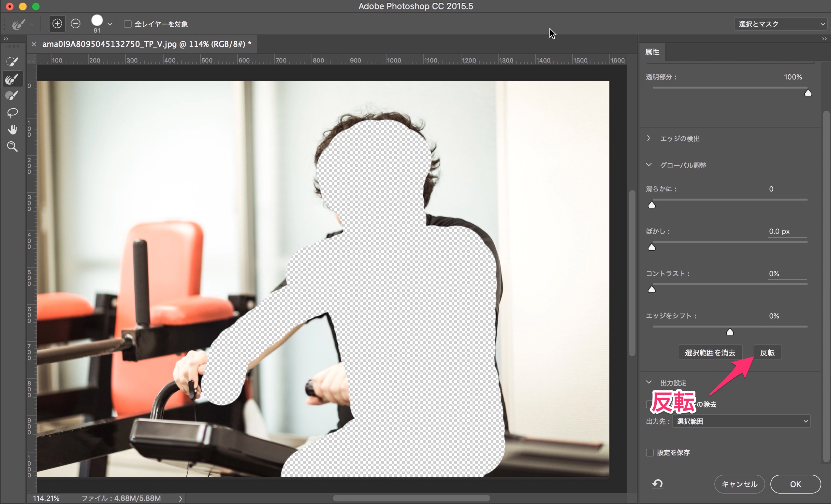
Task: Click the ruler origin corner box
Action: [31, 59]
